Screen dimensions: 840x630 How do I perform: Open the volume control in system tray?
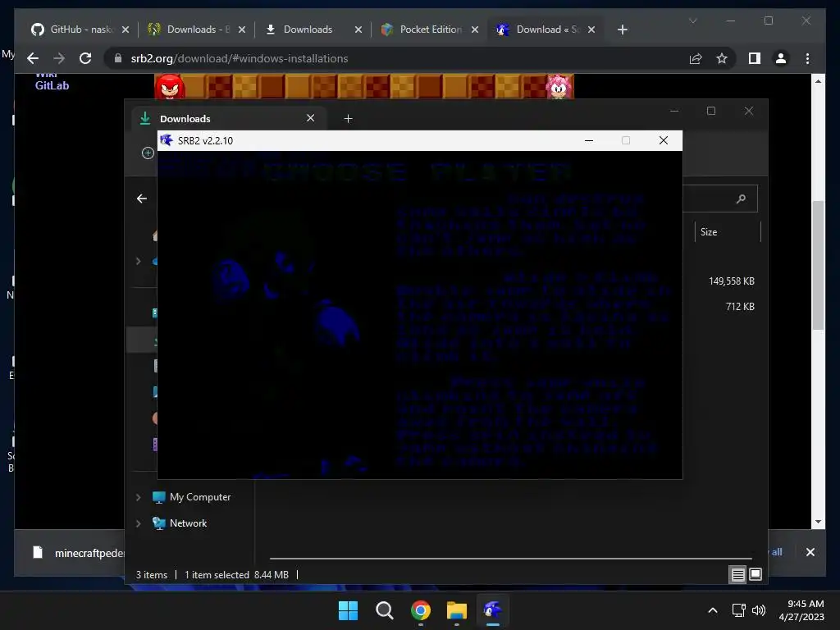click(x=759, y=610)
